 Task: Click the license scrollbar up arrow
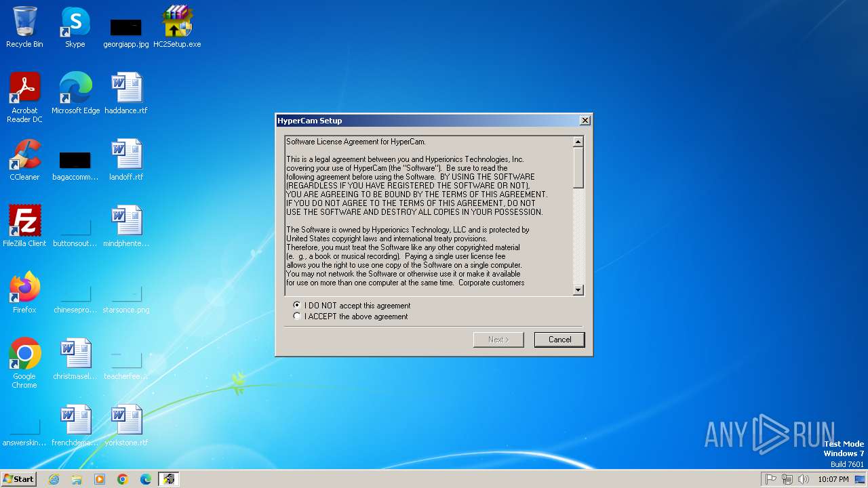pyautogui.click(x=578, y=142)
